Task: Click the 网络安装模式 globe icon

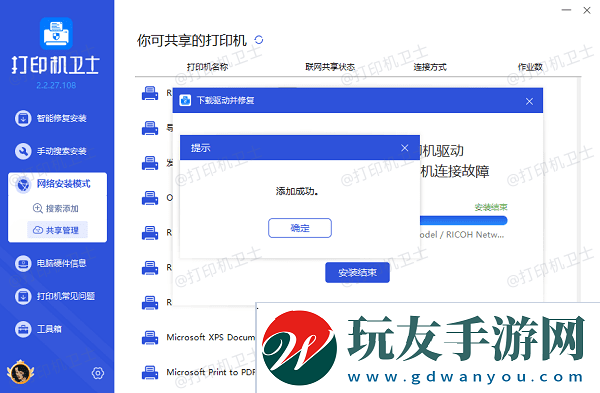Action: click(x=23, y=185)
